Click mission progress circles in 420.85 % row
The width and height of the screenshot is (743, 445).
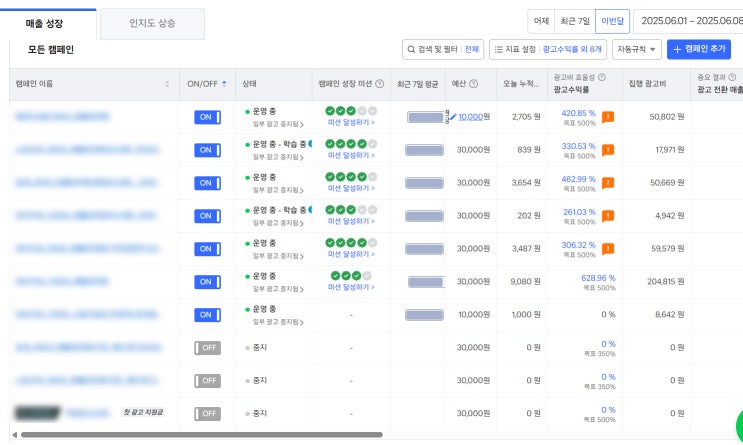[x=351, y=111]
